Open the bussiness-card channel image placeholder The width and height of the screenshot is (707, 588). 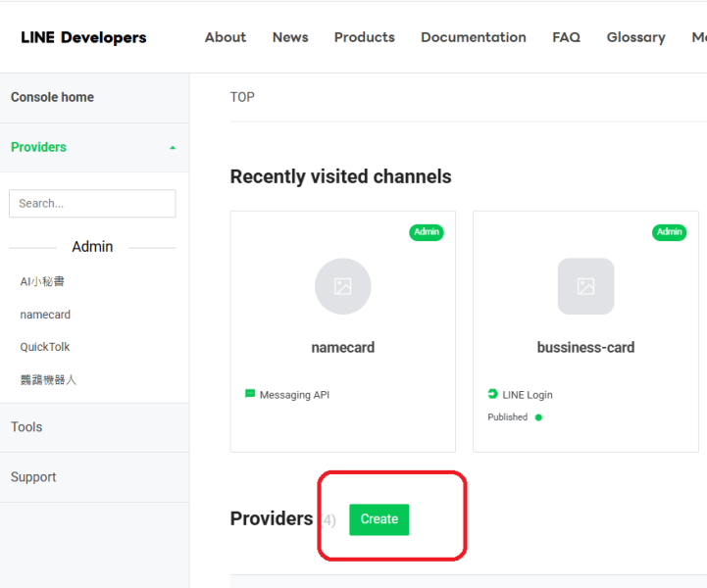tap(585, 286)
